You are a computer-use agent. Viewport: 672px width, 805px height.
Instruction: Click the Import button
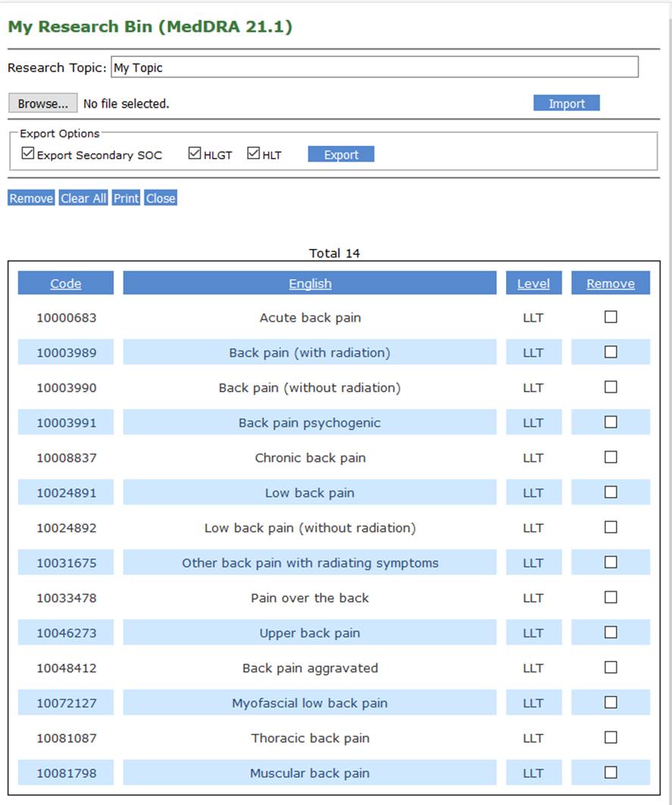point(566,102)
